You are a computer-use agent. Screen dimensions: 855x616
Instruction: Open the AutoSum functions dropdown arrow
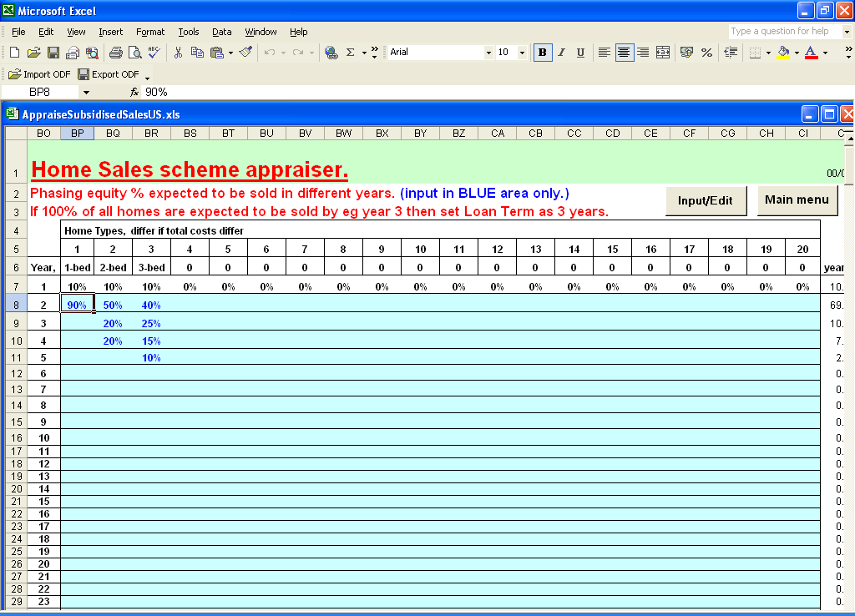[x=364, y=53]
